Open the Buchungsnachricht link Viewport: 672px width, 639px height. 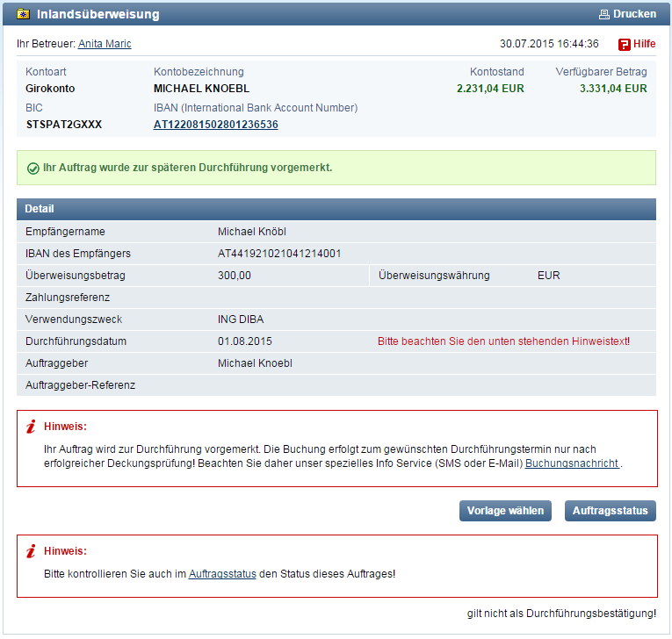point(572,463)
